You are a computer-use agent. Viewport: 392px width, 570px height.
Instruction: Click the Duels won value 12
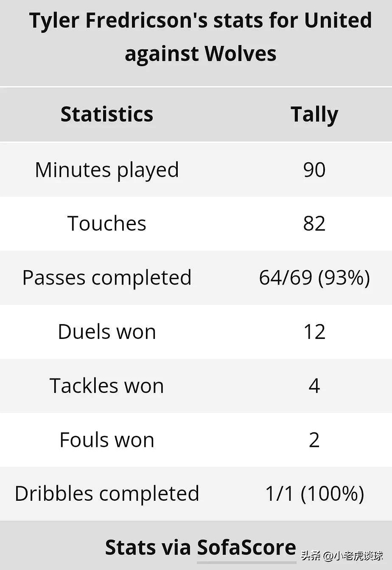click(x=314, y=332)
